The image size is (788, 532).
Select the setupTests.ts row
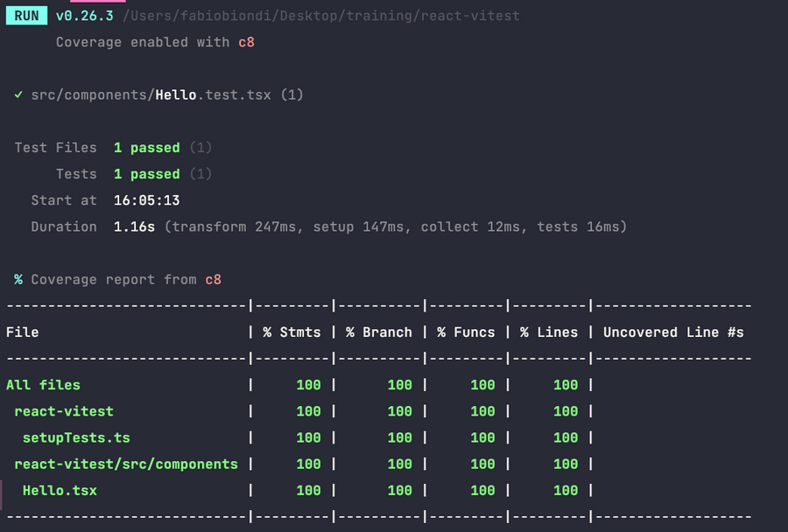click(76, 437)
